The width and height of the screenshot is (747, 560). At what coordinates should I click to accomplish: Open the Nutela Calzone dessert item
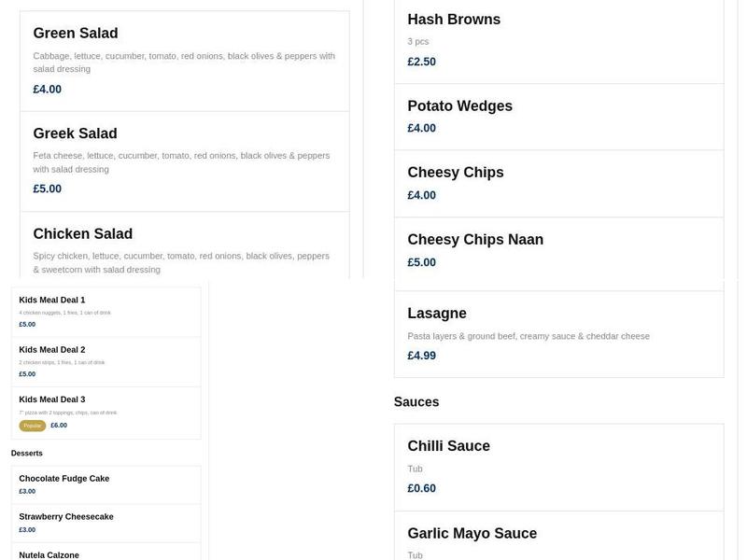point(106,553)
